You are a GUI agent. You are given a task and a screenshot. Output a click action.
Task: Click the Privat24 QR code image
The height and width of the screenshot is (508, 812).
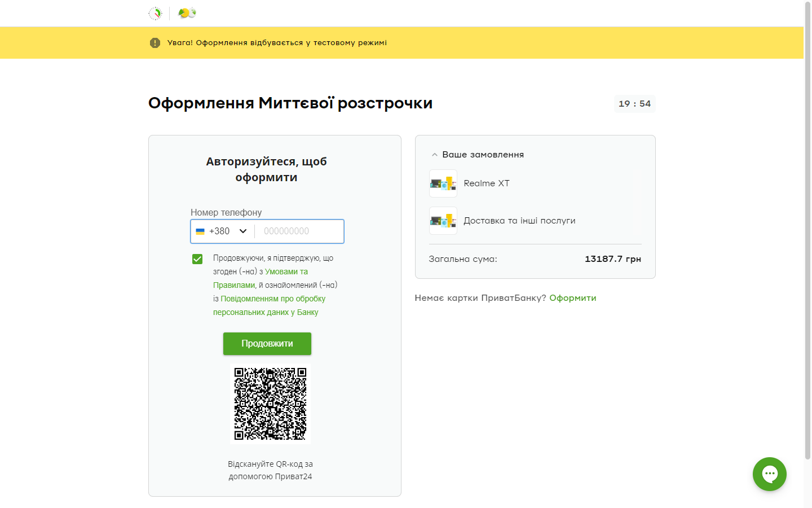point(270,404)
